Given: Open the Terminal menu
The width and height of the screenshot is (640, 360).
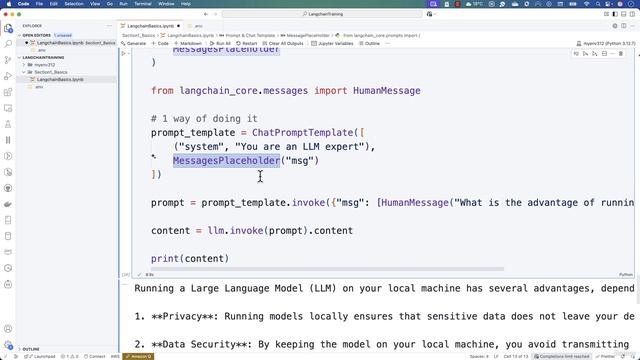Looking at the screenshot, I should (x=142, y=4).
